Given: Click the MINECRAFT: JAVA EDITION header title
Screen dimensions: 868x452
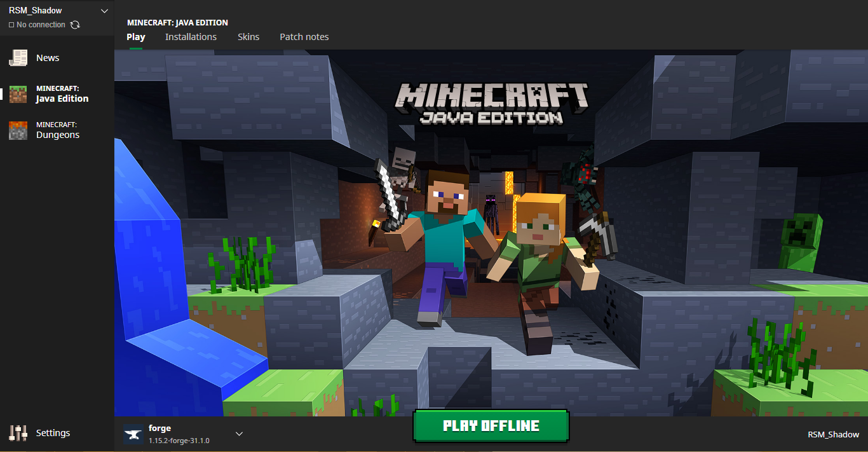Looking at the screenshot, I should coord(177,23).
